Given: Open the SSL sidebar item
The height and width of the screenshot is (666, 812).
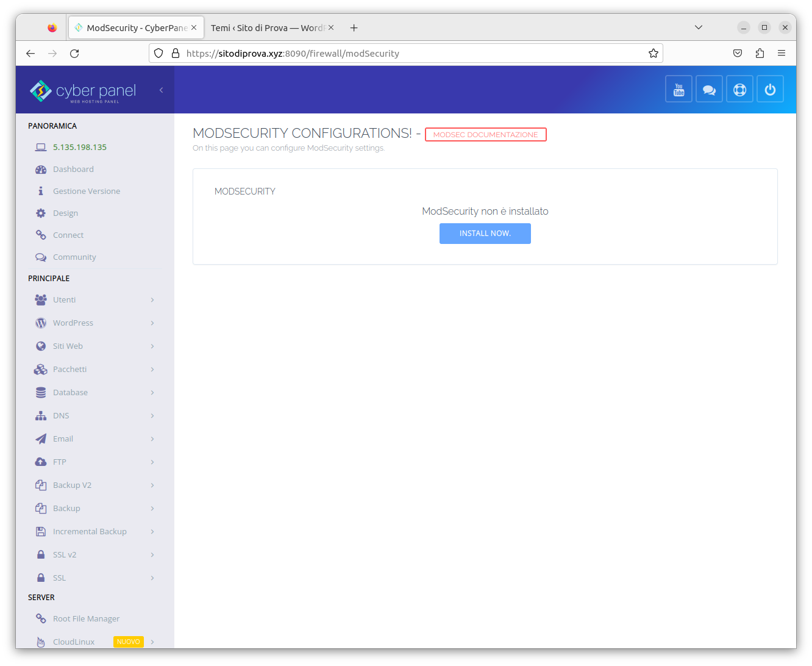Looking at the screenshot, I should pyautogui.click(x=59, y=578).
